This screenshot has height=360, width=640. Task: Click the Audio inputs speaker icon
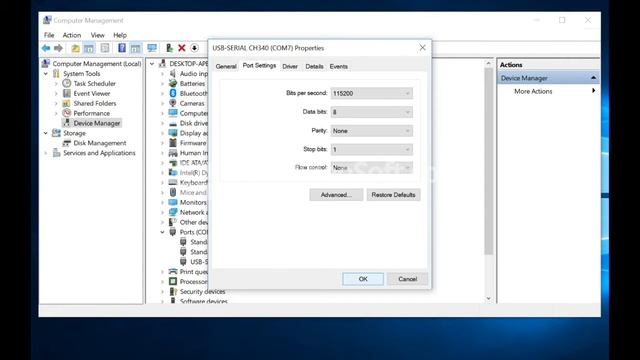[x=173, y=73]
